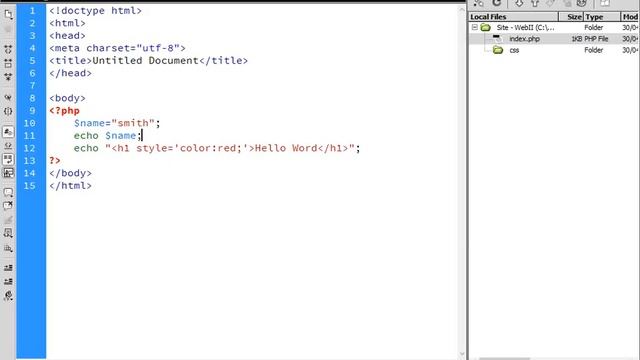The height and width of the screenshot is (360, 640).
Task: Click the Collapse Selection icon
Action: point(8,63)
